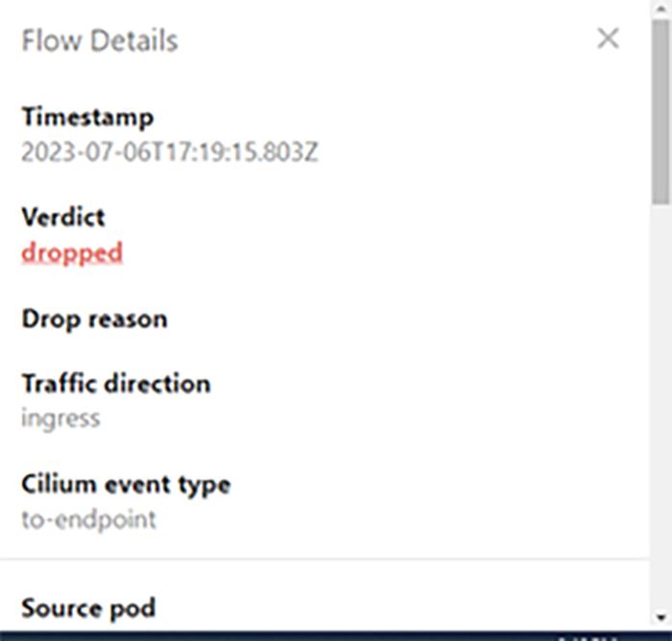
Task: Select the to-endpoint event type value
Action: (x=88, y=519)
